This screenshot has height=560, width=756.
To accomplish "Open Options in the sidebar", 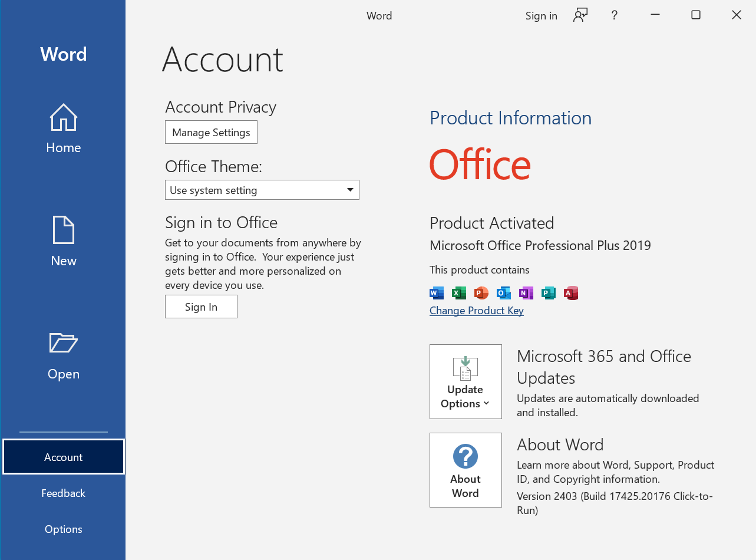I will [x=63, y=529].
